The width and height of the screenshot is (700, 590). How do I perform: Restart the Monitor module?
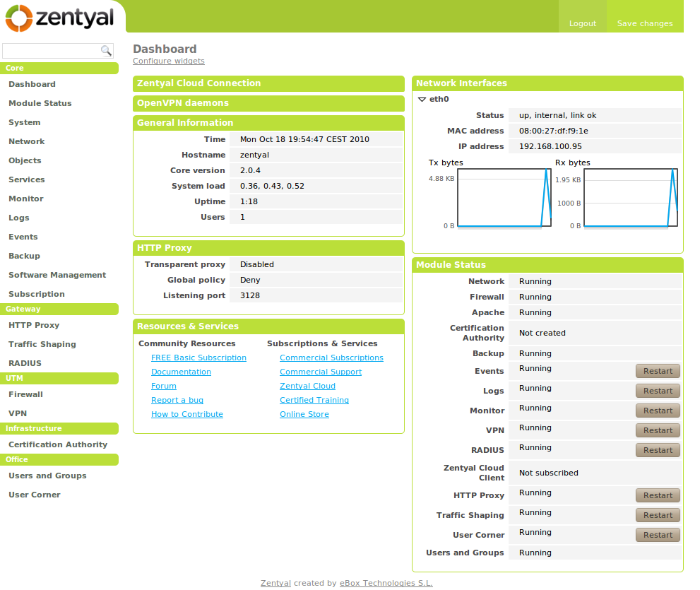pyautogui.click(x=658, y=411)
